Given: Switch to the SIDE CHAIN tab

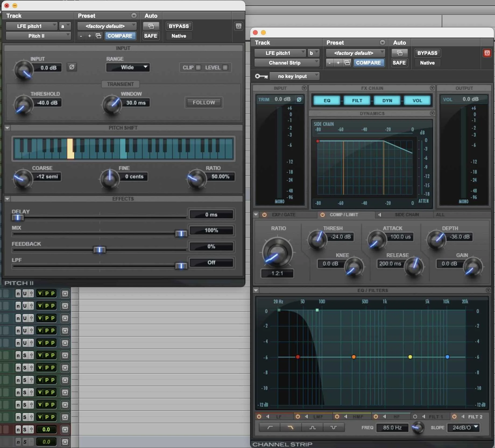Looking at the screenshot, I should [406, 215].
